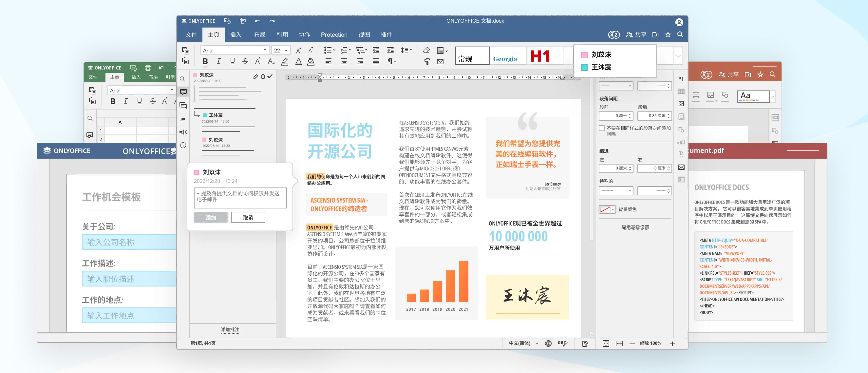Toggle center paragraph alignment
The height and width of the screenshot is (373, 868).
344,61
